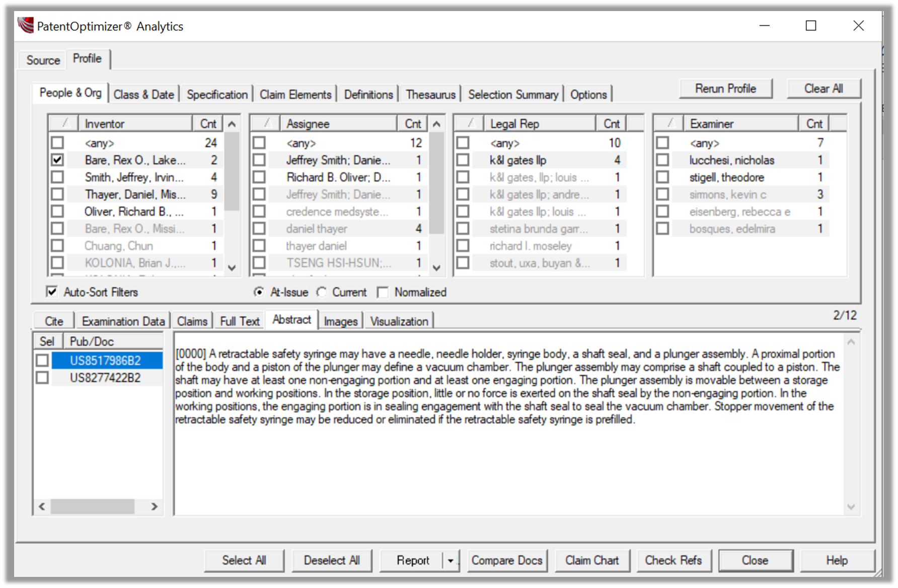This screenshot has width=898, height=588.
Task: Click the Examiner column sort indicator
Action: click(669, 123)
